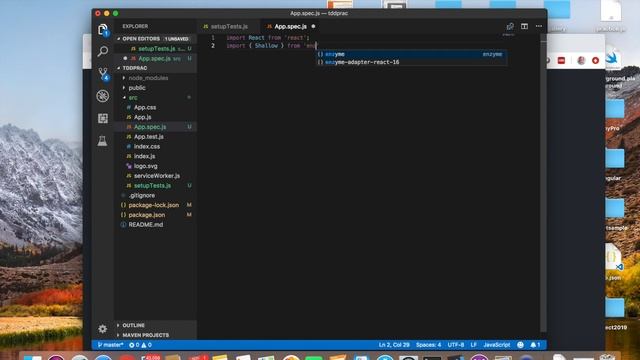
Task: Open the Test beaker view in activity bar
Action: pos(102,141)
